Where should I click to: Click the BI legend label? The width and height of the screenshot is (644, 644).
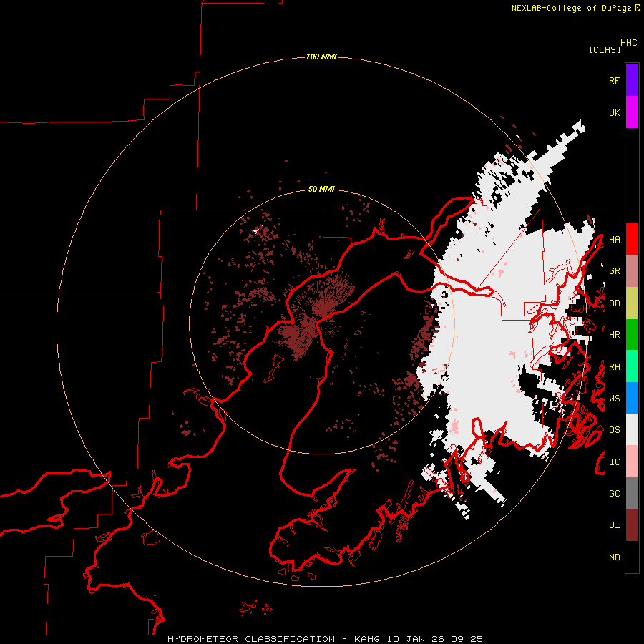point(614,525)
